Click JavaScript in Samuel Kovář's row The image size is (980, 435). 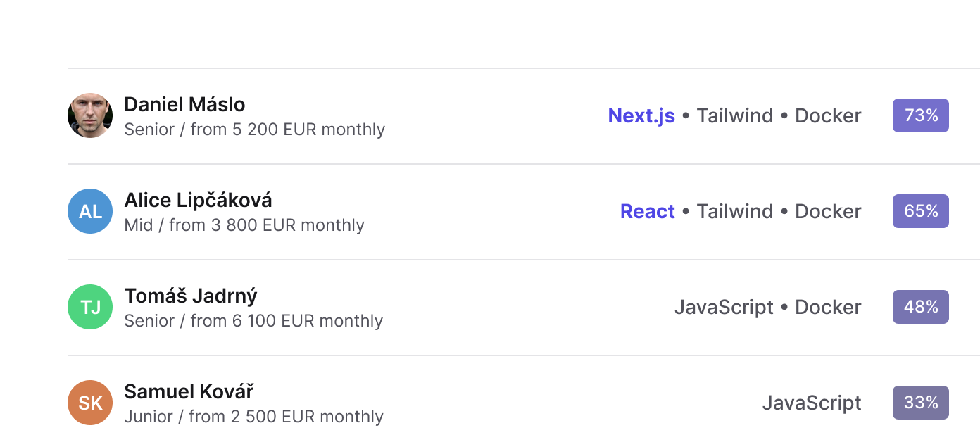812,403
